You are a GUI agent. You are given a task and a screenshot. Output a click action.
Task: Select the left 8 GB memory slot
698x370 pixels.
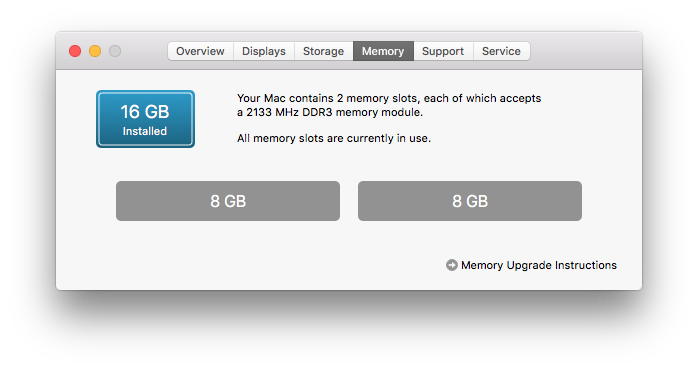pos(228,201)
